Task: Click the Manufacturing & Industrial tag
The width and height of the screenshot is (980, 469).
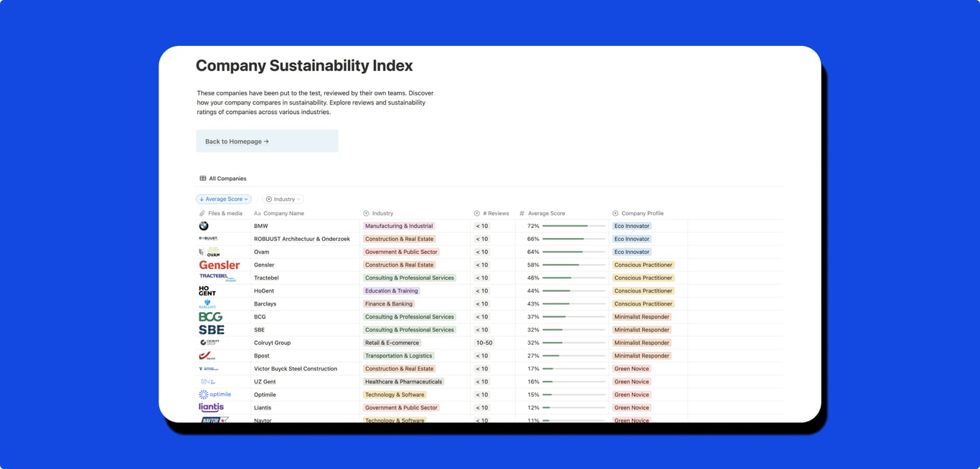Action: click(x=399, y=226)
